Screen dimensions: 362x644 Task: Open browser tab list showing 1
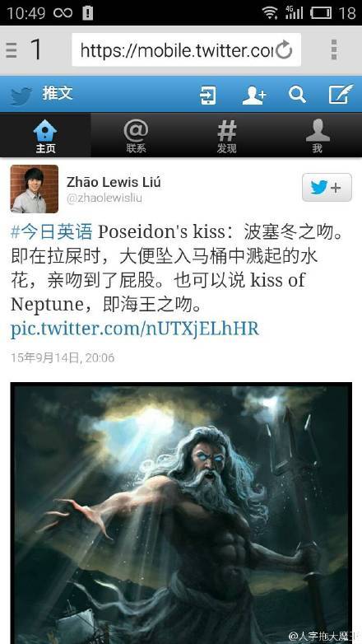25,49
